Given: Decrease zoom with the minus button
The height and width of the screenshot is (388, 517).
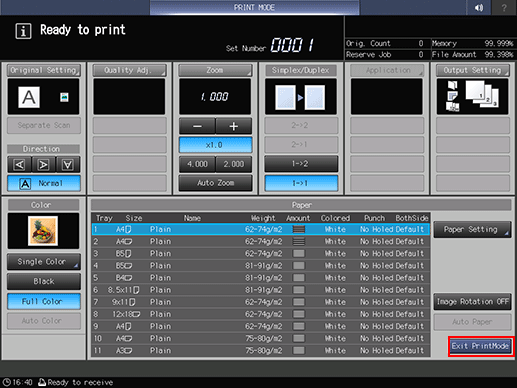Looking at the screenshot, I should [x=197, y=126].
